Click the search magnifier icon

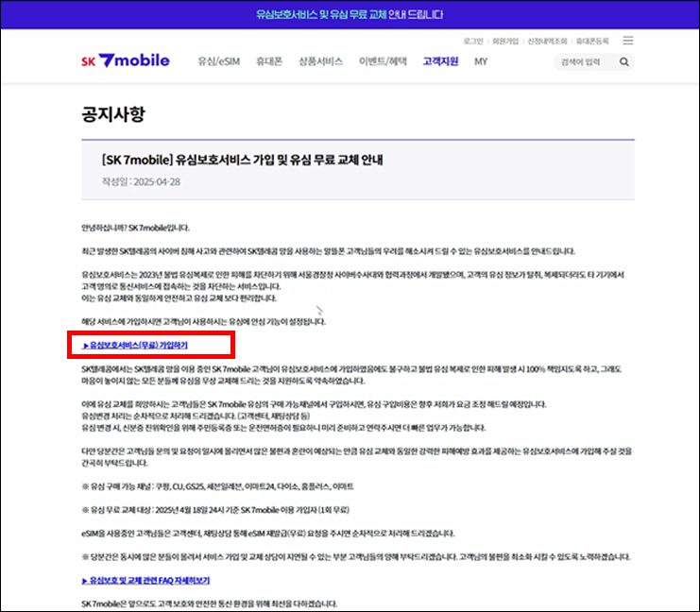coord(624,62)
